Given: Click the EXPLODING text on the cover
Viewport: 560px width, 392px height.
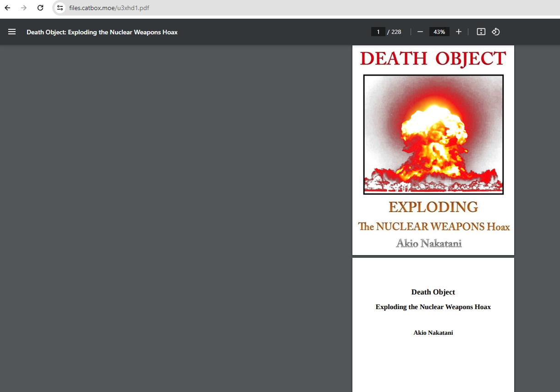Looking at the screenshot, I should click(x=433, y=207).
